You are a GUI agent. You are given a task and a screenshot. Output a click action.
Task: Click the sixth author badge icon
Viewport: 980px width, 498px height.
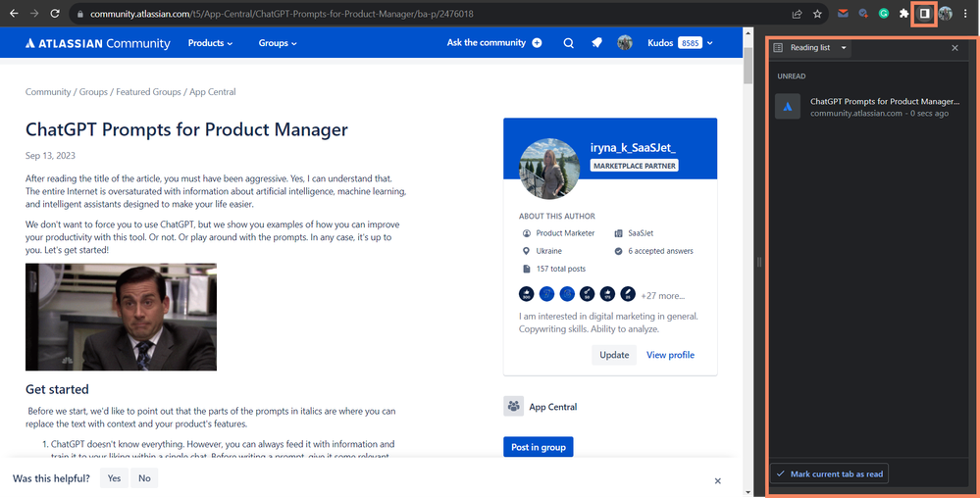[628, 294]
